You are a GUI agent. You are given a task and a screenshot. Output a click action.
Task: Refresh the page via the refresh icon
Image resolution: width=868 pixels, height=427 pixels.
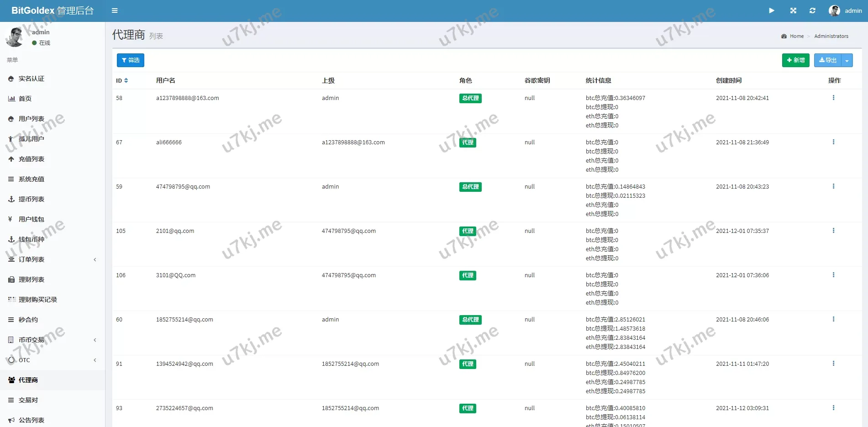(812, 11)
